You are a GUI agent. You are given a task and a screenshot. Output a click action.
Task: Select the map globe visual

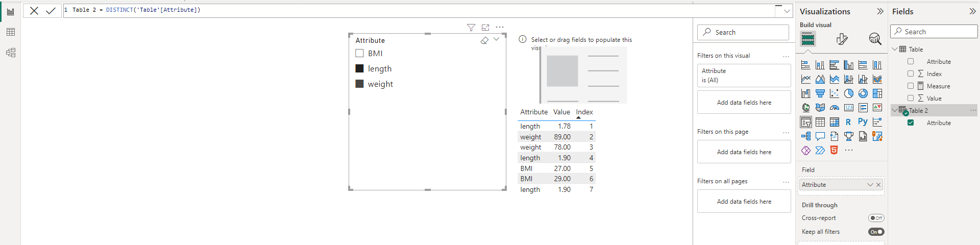(806, 108)
